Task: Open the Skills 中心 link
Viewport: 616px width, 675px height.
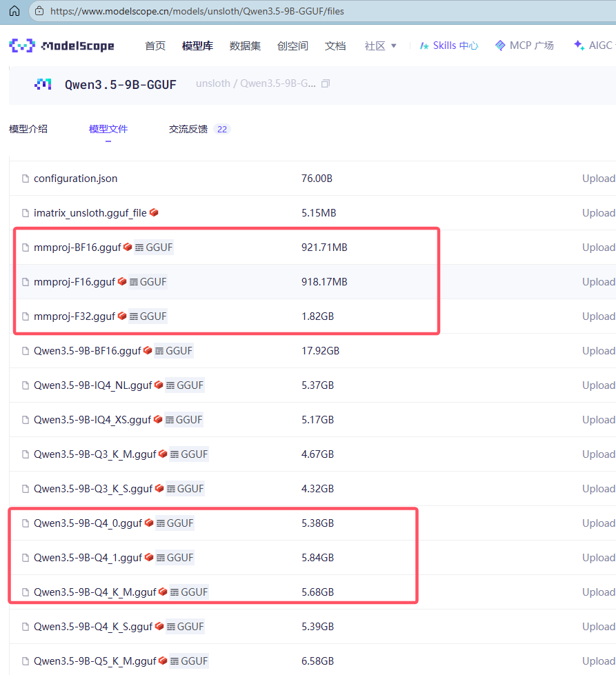Action: click(449, 46)
